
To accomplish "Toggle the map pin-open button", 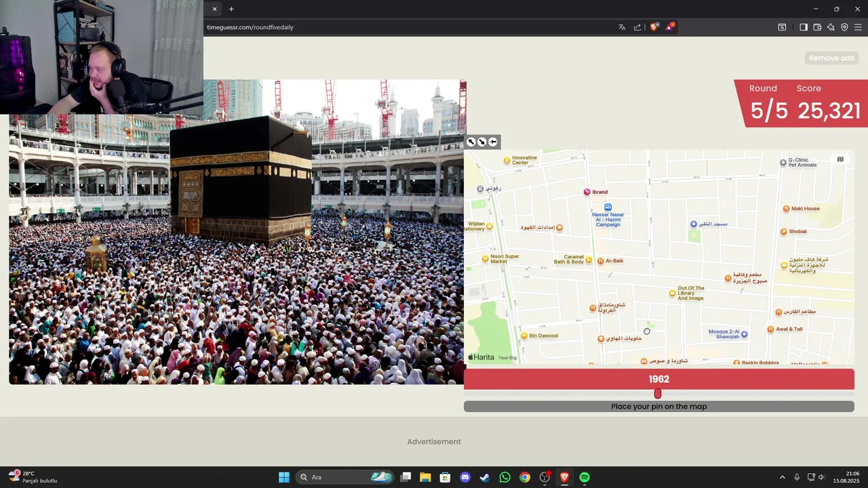I will click(493, 142).
